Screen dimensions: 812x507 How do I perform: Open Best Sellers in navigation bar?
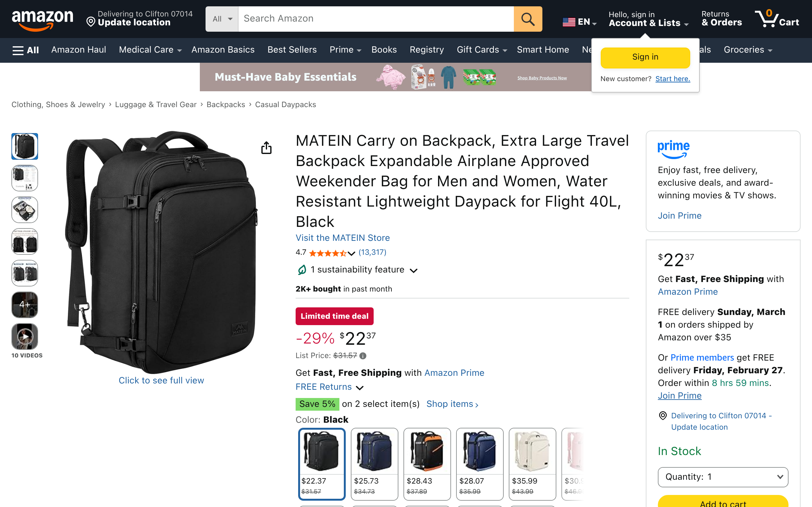pos(292,50)
